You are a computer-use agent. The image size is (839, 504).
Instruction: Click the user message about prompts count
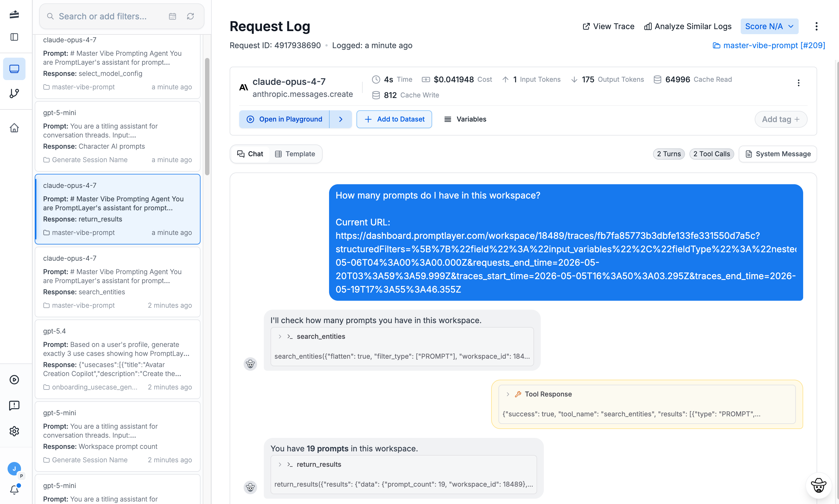point(566,242)
